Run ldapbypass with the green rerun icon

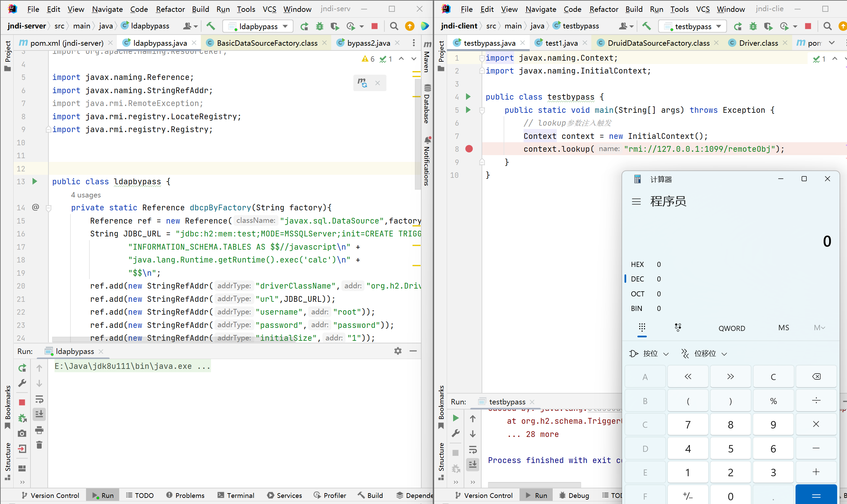[x=304, y=26]
